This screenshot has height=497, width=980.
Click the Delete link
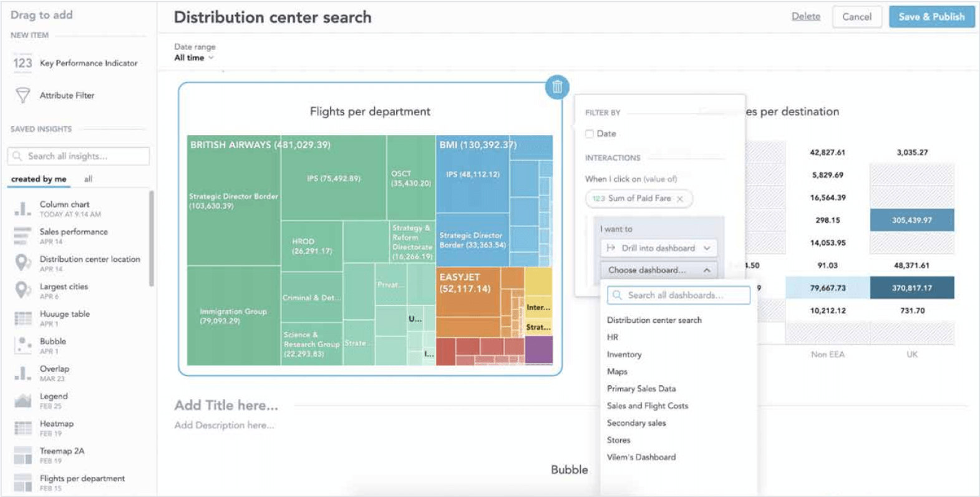click(805, 16)
